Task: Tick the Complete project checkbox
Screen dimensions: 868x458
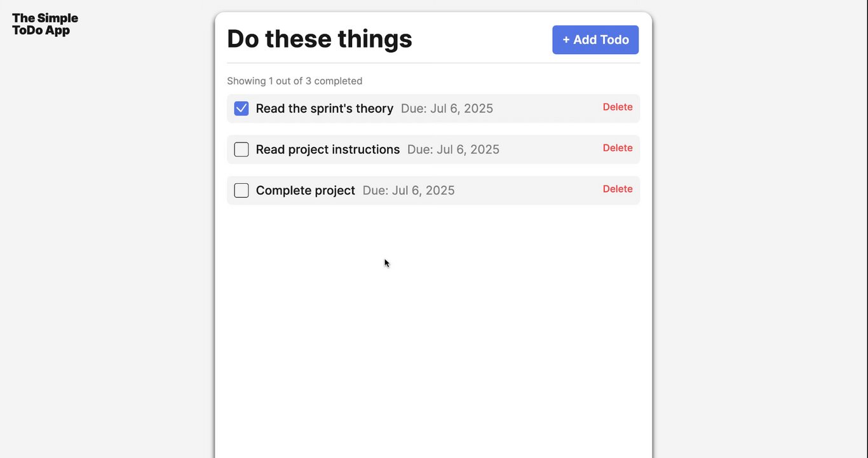Action: point(241,190)
